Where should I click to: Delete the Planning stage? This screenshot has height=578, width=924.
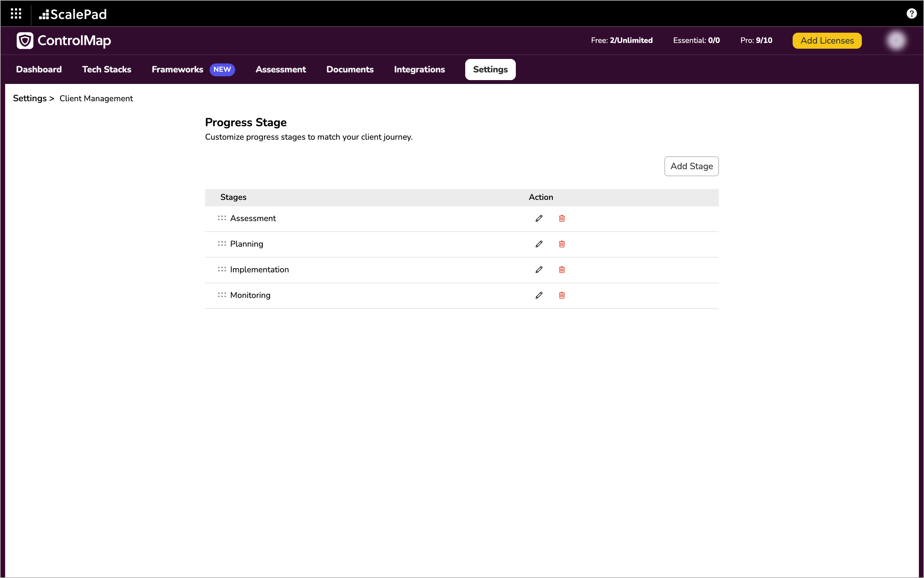tap(562, 244)
